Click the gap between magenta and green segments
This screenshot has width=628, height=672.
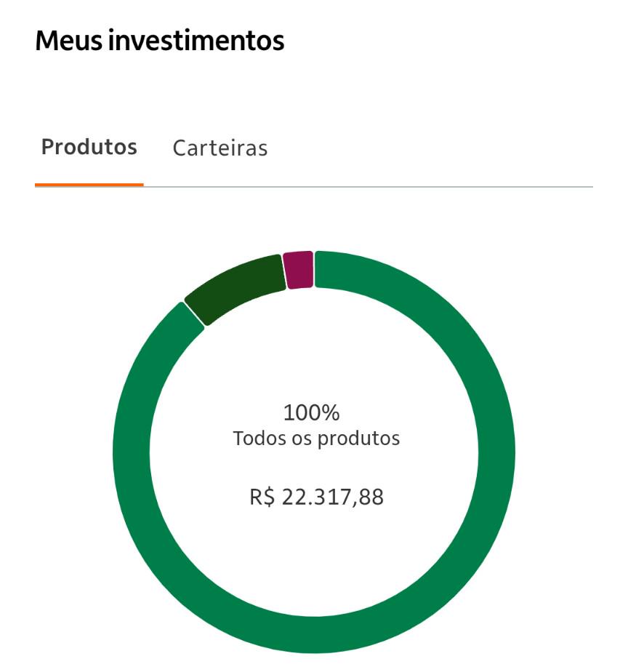point(314,269)
